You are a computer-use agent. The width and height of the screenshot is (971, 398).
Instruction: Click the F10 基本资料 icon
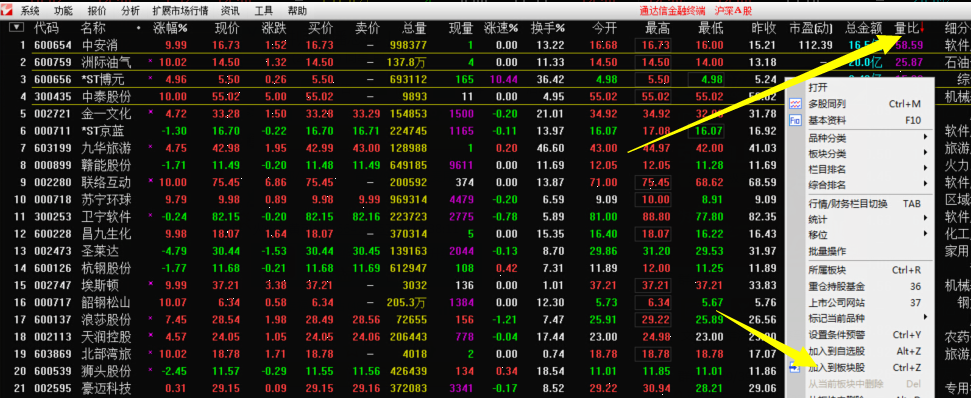[795, 121]
